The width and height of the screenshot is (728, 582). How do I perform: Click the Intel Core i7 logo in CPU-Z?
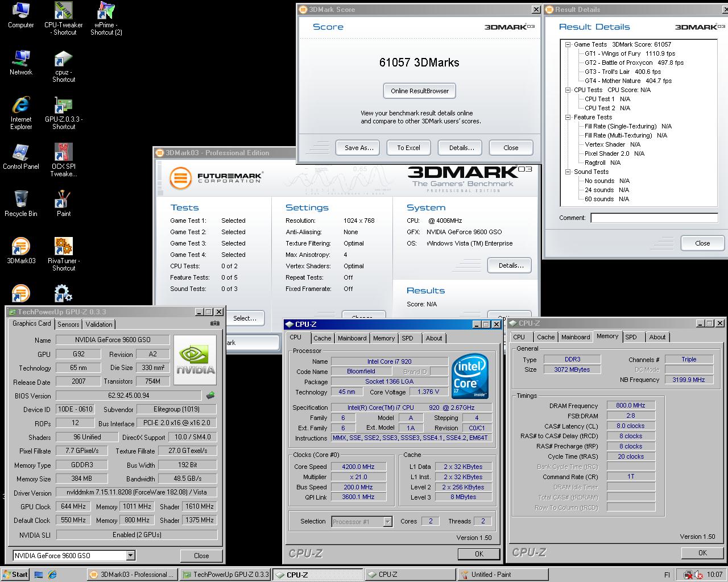tap(470, 376)
